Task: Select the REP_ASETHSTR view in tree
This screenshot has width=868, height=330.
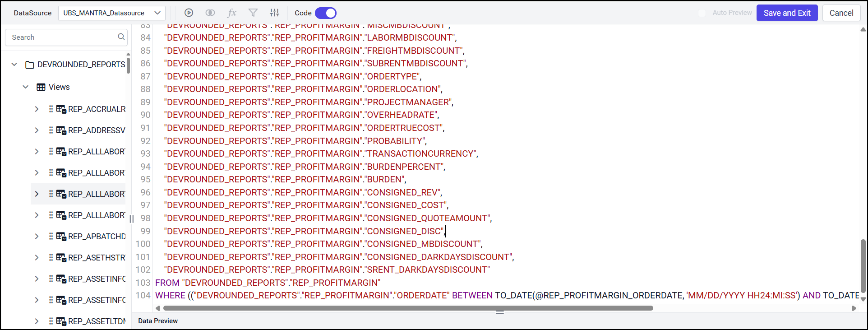Action: click(x=97, y=258)
